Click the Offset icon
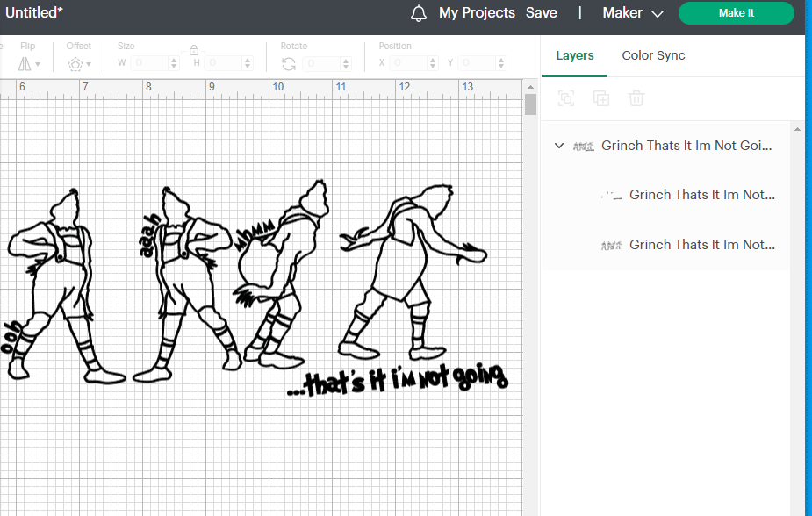This screenshot has height=516, width=812. click(75, 64)
